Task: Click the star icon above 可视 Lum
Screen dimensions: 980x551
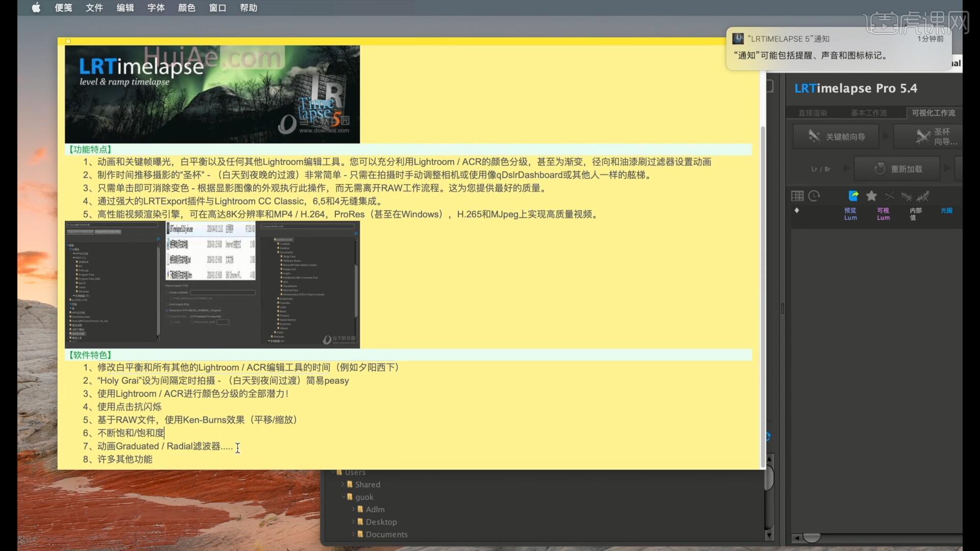Action: [872, 196]
